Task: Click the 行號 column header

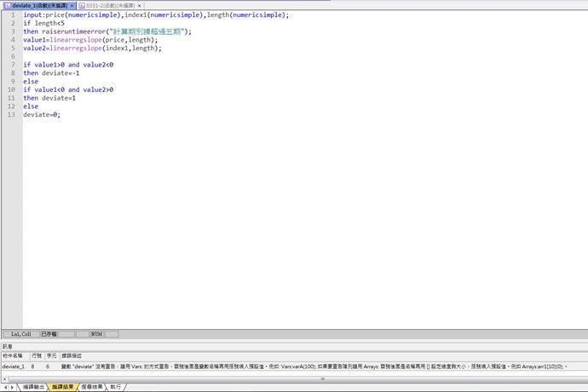Action: [37, 355]
